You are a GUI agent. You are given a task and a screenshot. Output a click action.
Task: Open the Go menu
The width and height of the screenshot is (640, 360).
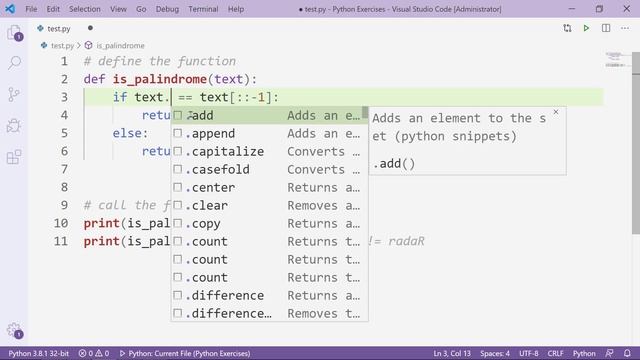point(141,9)
